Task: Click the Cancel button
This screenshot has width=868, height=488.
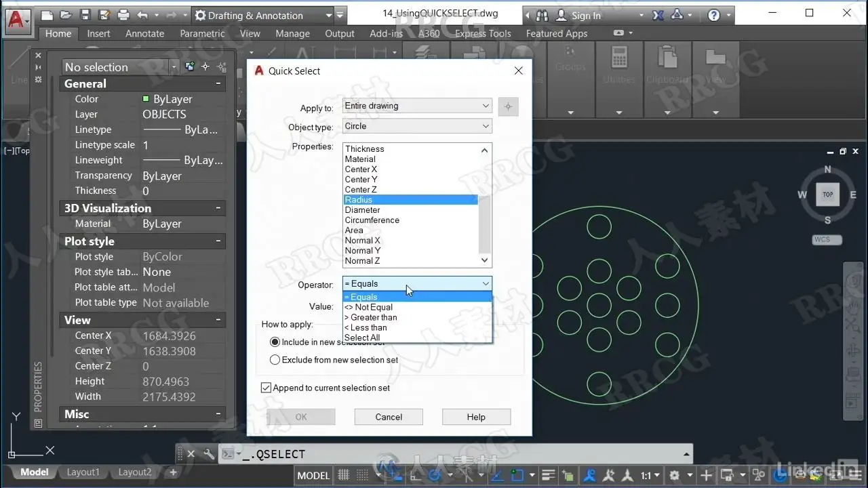Action: tap(389, 417)
